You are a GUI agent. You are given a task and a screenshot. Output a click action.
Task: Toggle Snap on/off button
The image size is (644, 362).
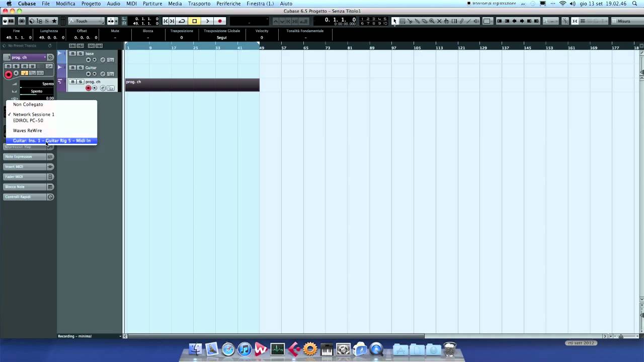tap(575, 21)
